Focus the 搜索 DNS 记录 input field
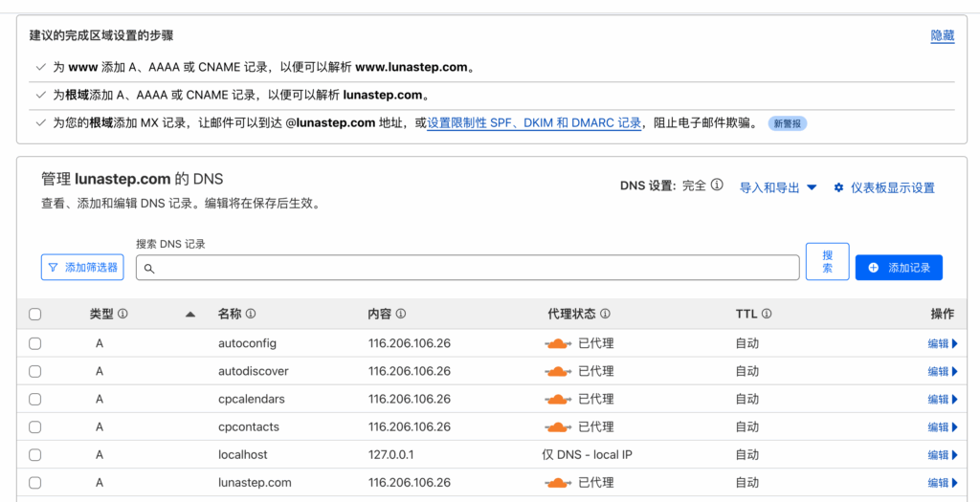The width and height of the screenshot is (980, 502). (x=467, y=267)
